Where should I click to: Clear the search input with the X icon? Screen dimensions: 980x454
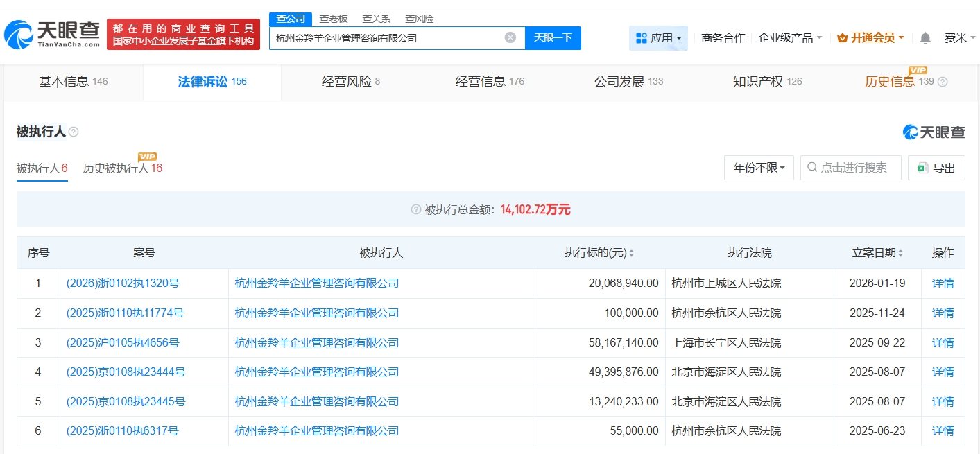tap(510, 37)
